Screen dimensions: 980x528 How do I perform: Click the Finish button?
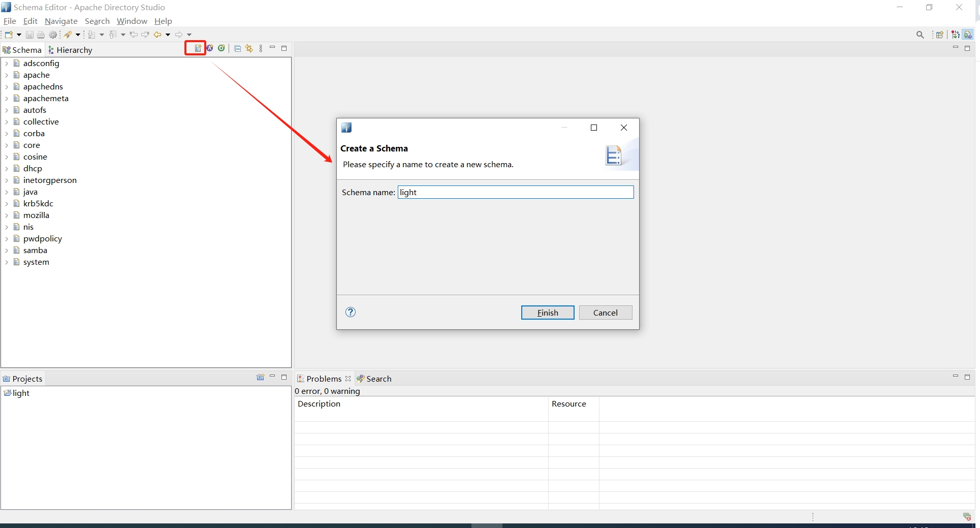547,313
